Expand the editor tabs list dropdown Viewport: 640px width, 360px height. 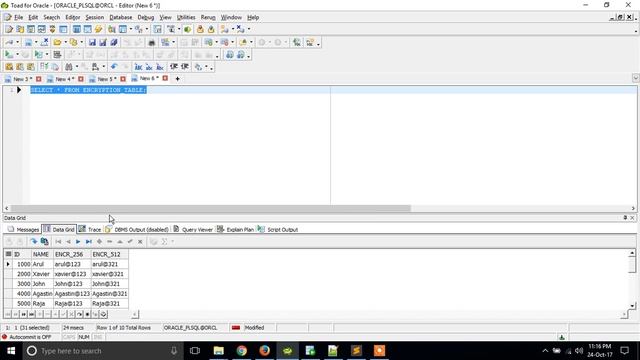pos(635,78)
